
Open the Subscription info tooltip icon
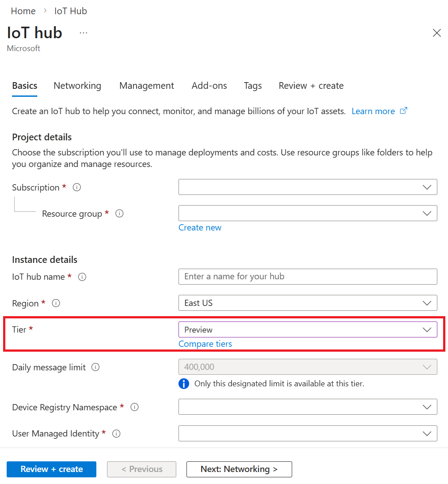coord(76,187)
